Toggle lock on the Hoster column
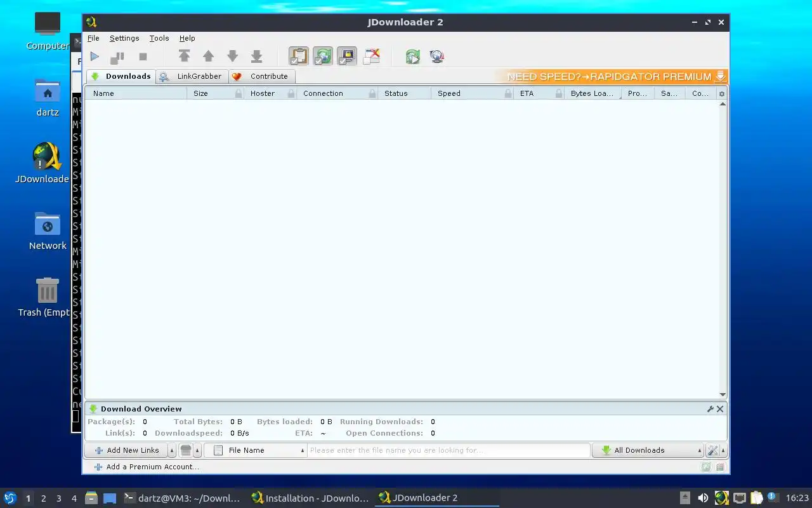Image resolution: width=812 pixels, height=508 pixels. click(x=291, y=93)
